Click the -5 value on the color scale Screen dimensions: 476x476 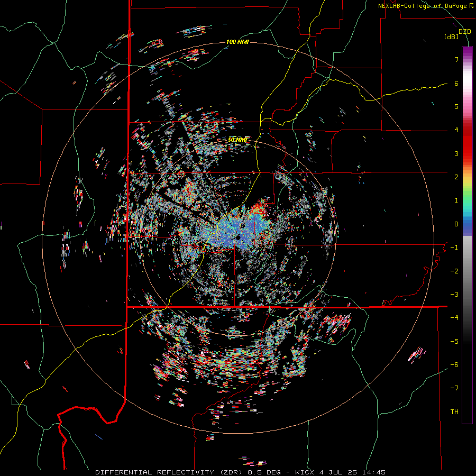click(454, 341)
